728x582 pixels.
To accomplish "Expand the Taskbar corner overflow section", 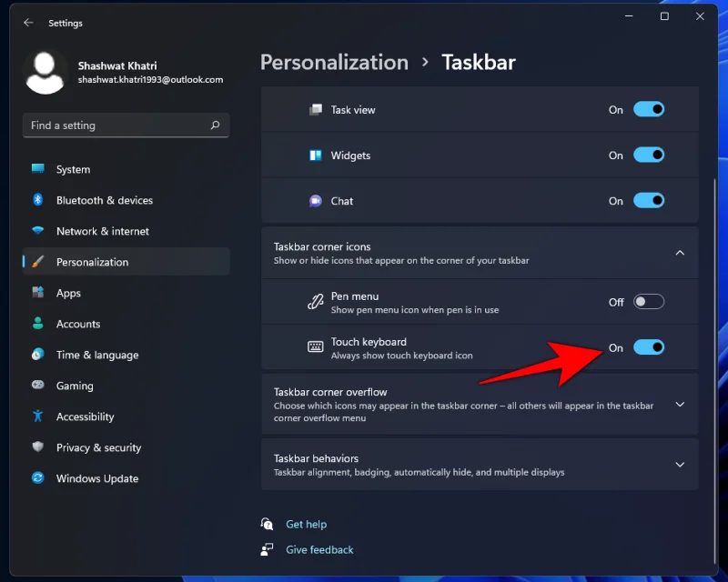I will point(680,405).
